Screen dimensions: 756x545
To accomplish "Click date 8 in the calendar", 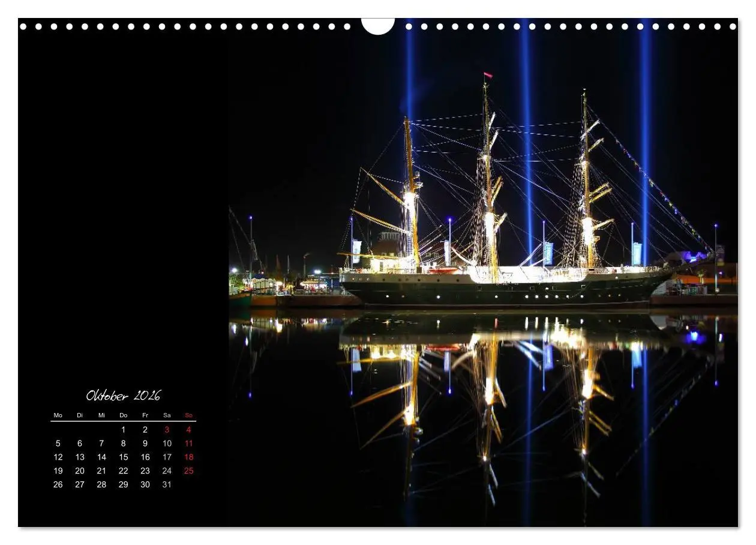I will 124,444.
